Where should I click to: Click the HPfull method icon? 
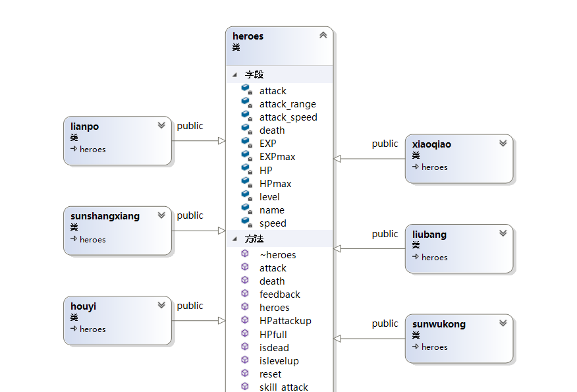pos(245,333)
